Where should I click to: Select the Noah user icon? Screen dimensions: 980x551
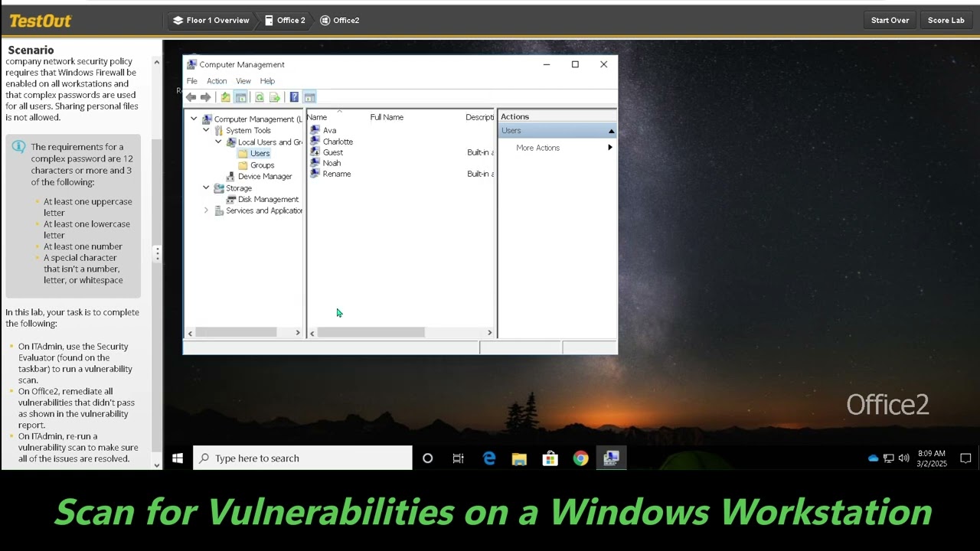click(315, 163)
